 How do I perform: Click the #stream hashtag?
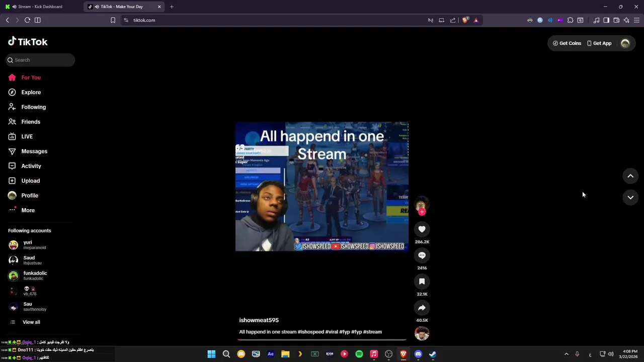372,332
